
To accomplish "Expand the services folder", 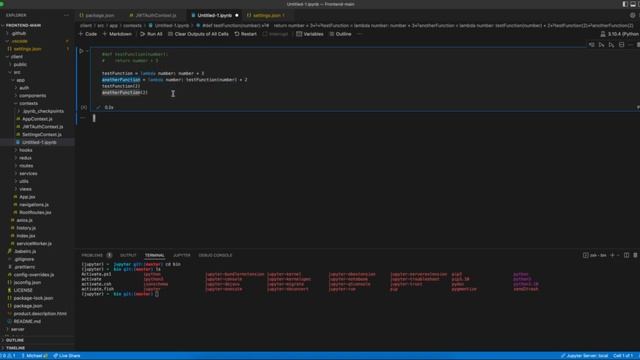I will click(x=28, y=173).
